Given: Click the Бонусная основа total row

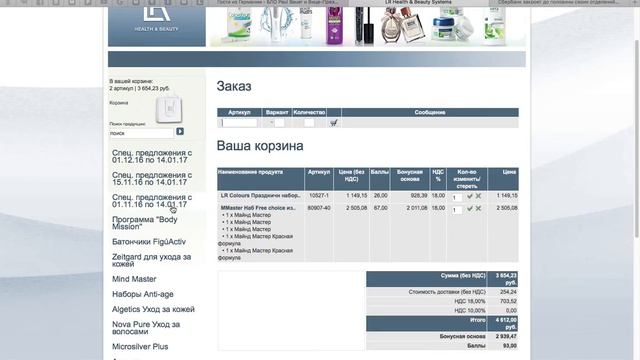Looking at the screenshot, I should [x=442, y=336].
